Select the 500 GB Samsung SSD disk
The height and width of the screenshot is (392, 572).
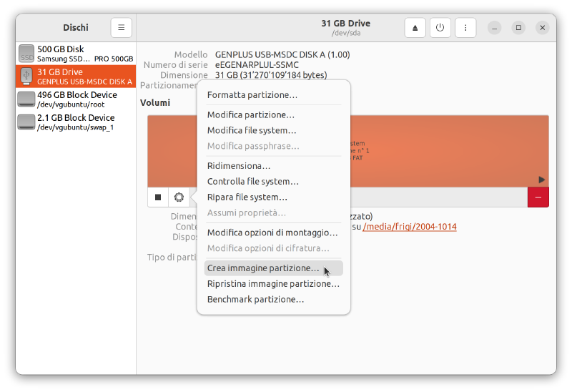[76, 54]
